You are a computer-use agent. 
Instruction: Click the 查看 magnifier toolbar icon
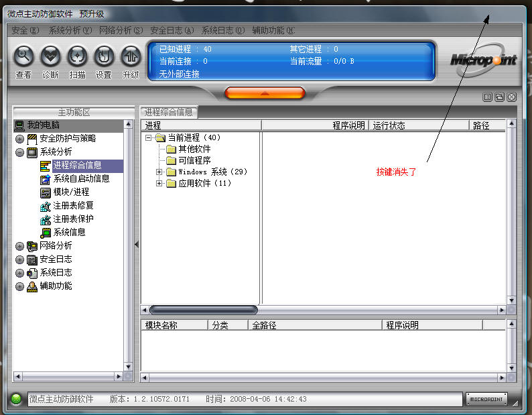click(23, 56)
